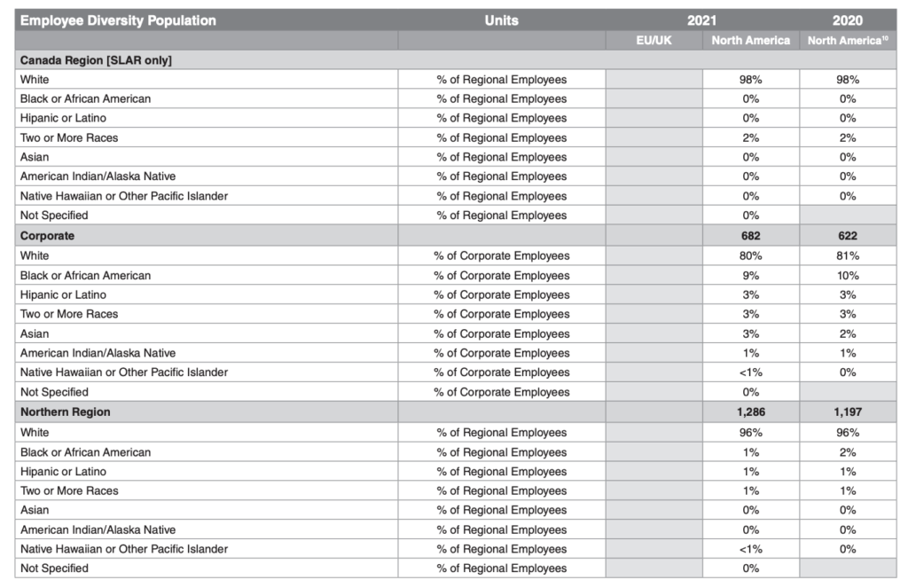Click the 'North America¹⁰' footnote sub-header

click(x=848, y=41)
